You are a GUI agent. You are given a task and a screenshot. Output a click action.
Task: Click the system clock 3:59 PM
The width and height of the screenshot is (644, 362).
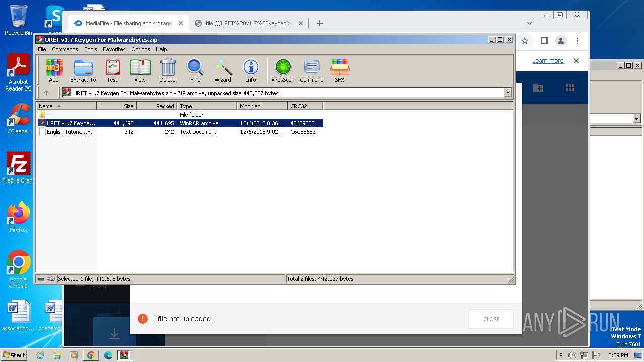[x=618, y=355]
